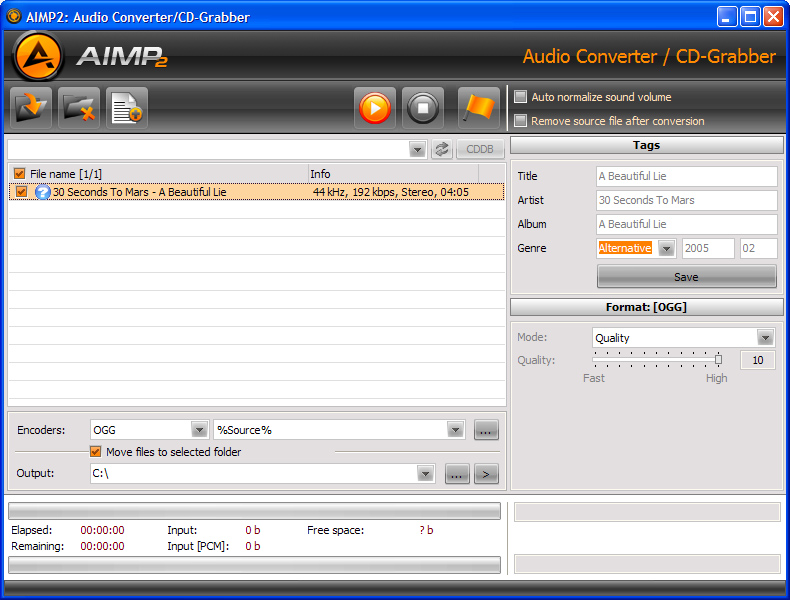
Task: Click the CDDB button
Action: click(x=480, y=149)
